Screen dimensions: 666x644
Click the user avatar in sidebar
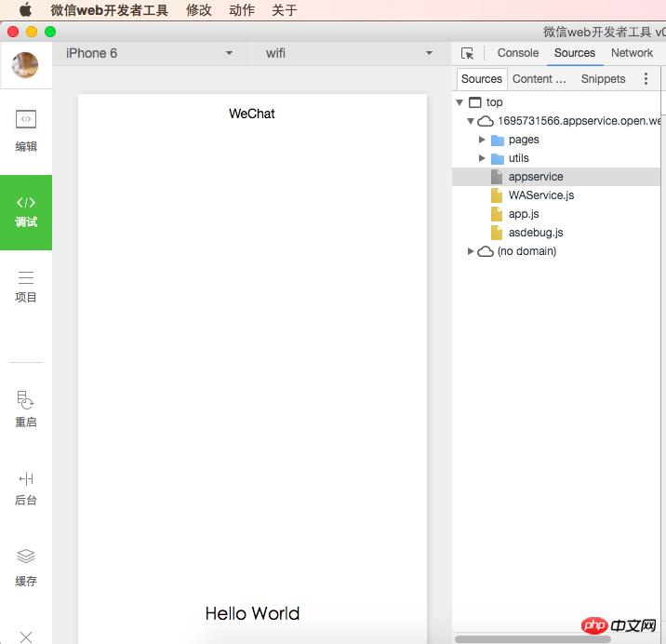click(25, 65)
